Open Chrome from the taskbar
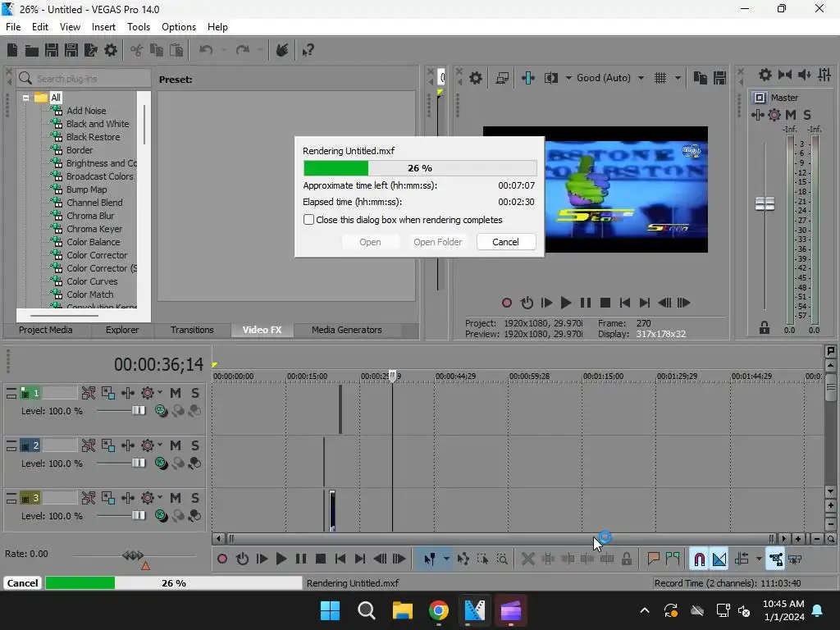This screenshot has width=840, height=630. [438, 610]
